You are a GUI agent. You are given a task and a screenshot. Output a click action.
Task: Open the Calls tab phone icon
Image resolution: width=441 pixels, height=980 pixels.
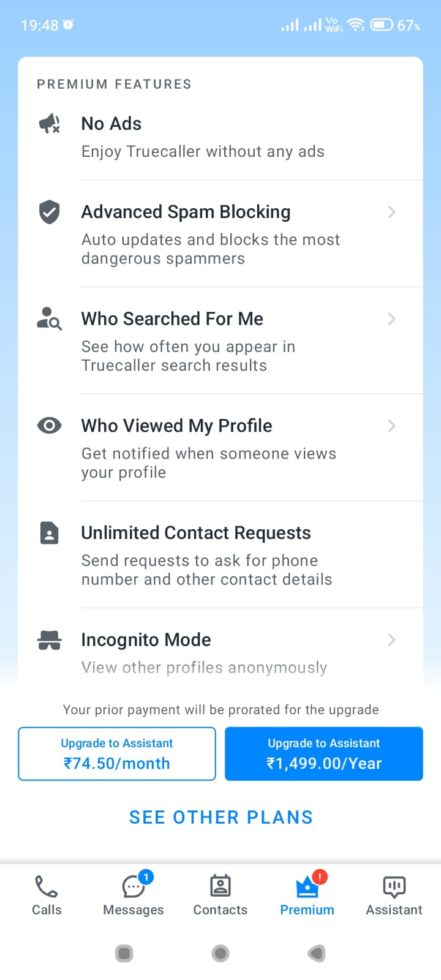[x=47, y=886]
